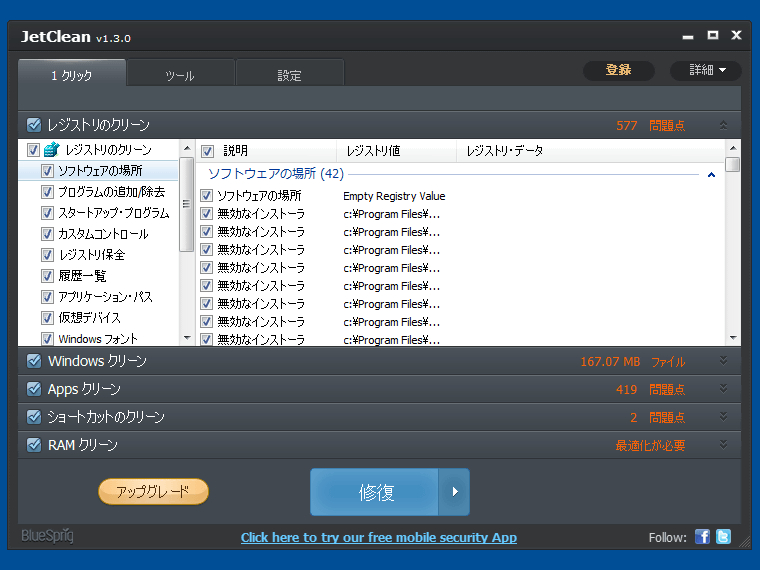The image size is (760, 570).
Task: Toggle the Apps クリーン checkbox
Action: [34, 389]
